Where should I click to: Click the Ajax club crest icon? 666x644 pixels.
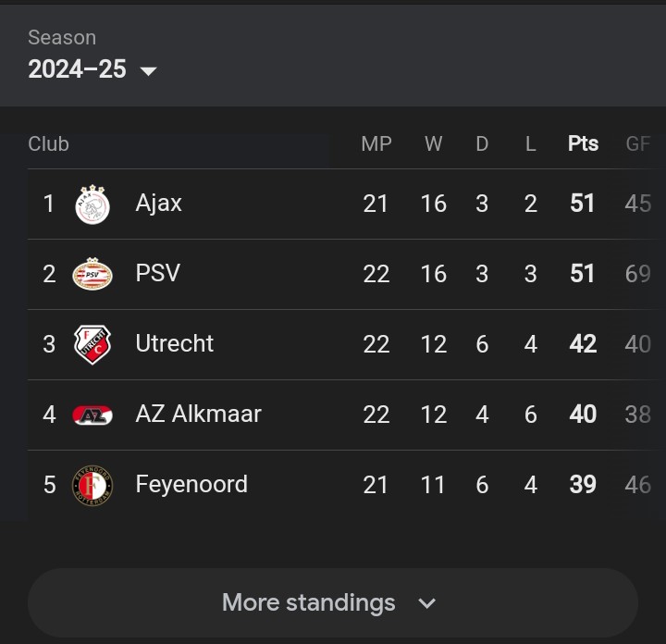[x=92, y=204]
